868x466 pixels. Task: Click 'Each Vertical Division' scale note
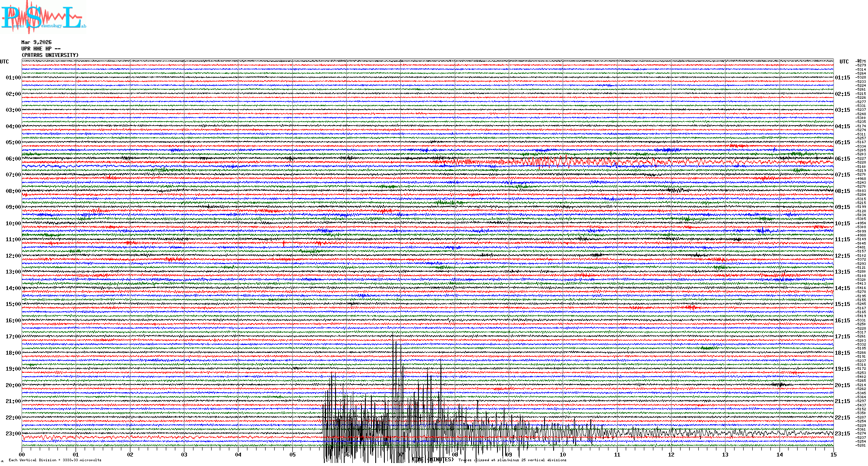[55, 460]
